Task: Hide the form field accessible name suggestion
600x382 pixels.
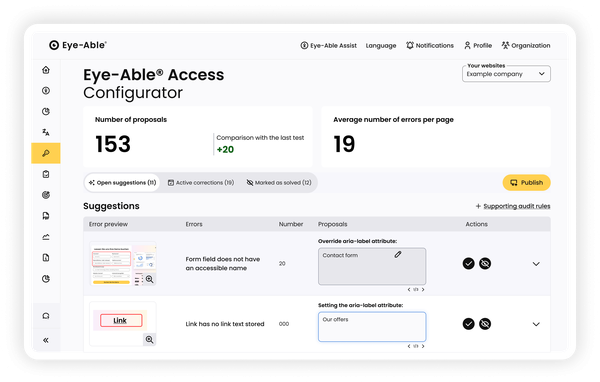Action: point(485,263)
